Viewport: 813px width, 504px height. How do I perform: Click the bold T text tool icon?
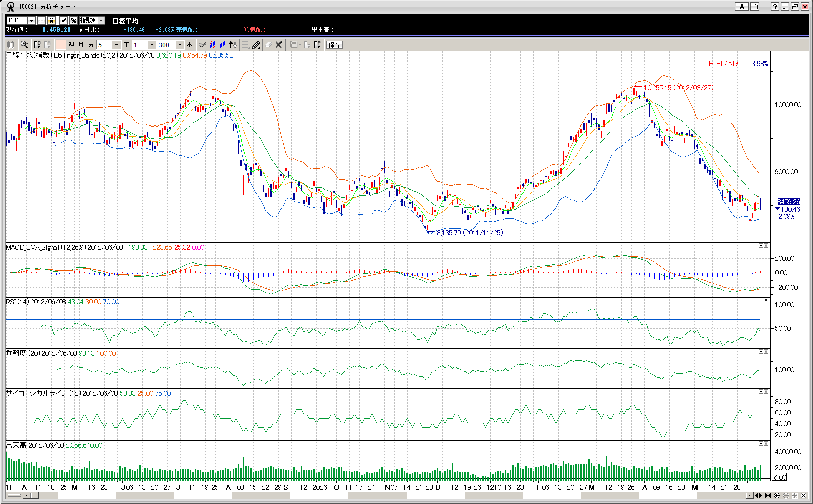coord(126,45)
